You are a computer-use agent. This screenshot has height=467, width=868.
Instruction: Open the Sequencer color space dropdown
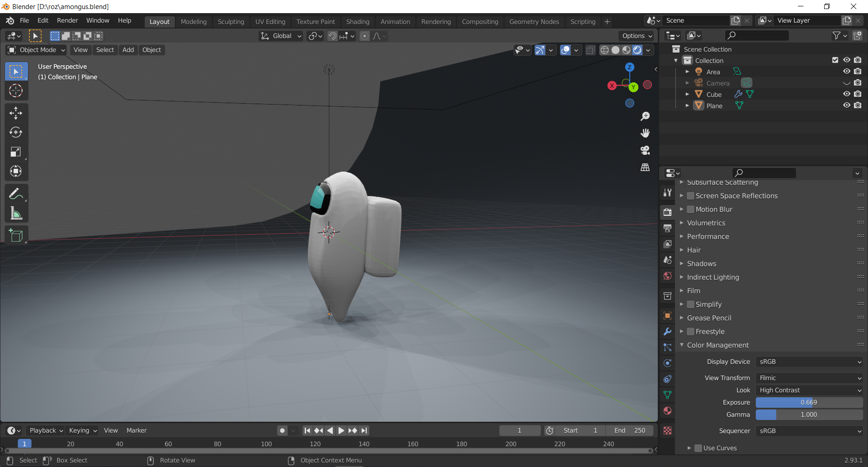click(x=809, y=431)
